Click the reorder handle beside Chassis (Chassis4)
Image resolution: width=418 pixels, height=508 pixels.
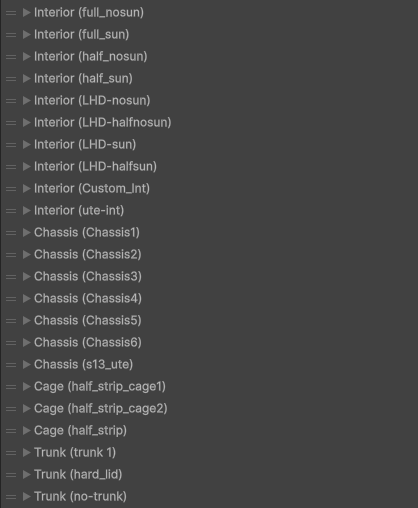pos(11,299)
